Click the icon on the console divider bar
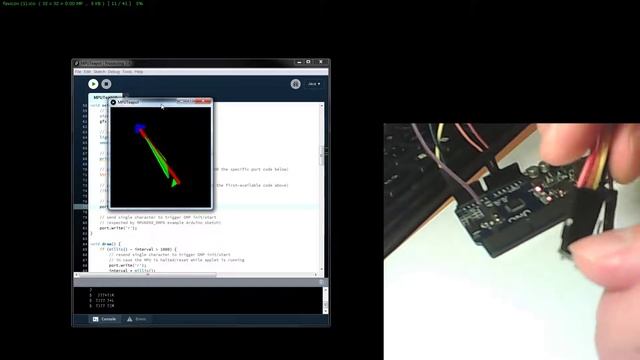This screenshot has height=360, width=640. pos(321,282)
